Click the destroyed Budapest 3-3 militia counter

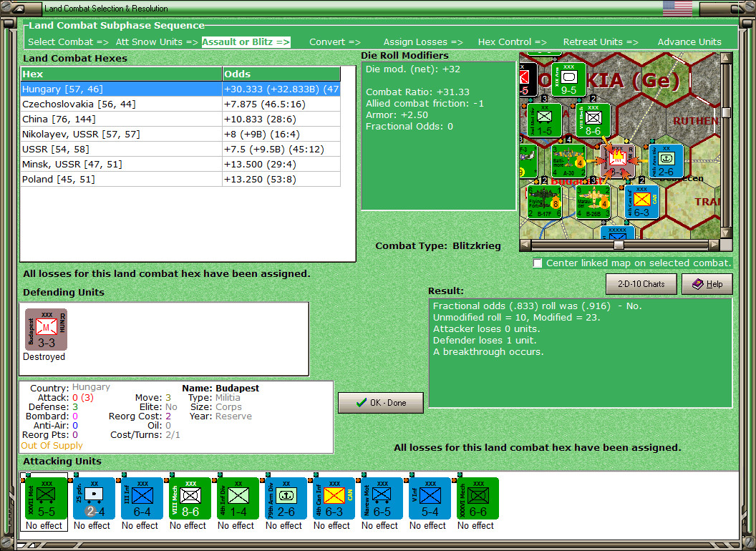(x=47, y=330)
